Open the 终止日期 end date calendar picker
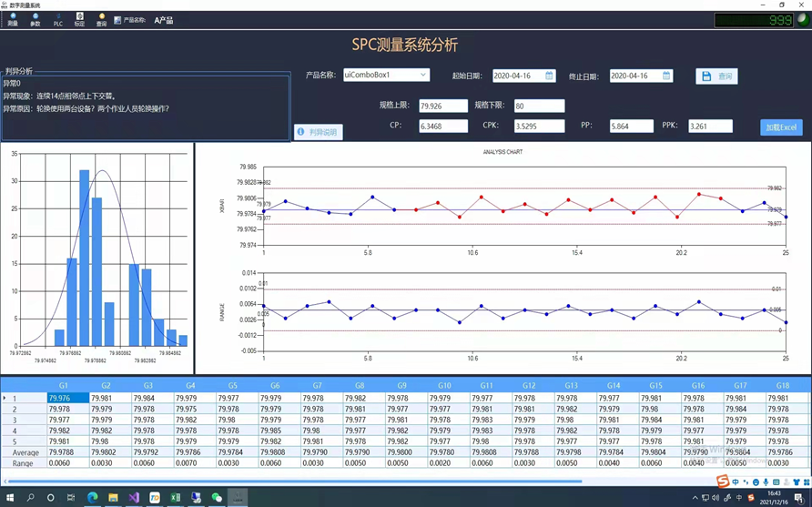Image resolution: width=812 pixels, height=507 pixels. pos(665,76)
